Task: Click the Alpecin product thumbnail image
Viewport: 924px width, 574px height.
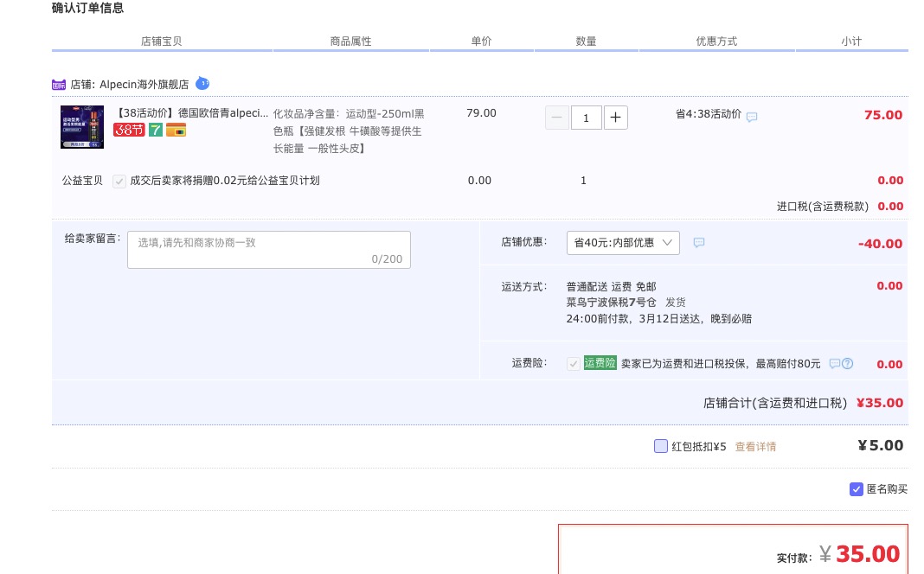Action: tap(82, 127)
